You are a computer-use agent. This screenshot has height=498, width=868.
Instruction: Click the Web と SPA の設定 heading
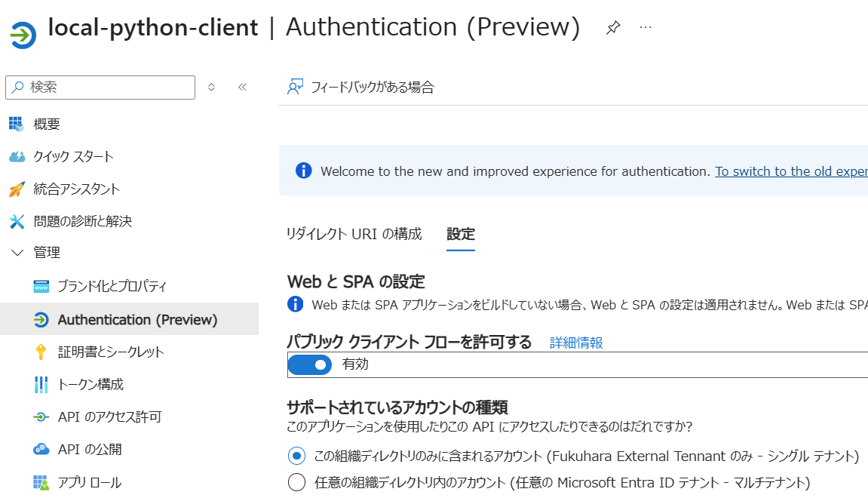point(356,281)
